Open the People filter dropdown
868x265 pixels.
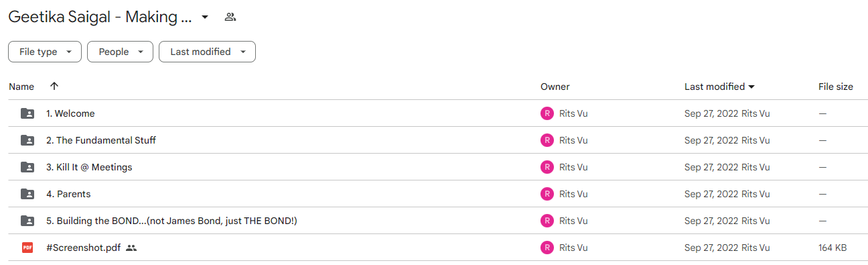[x=120, y=52]
